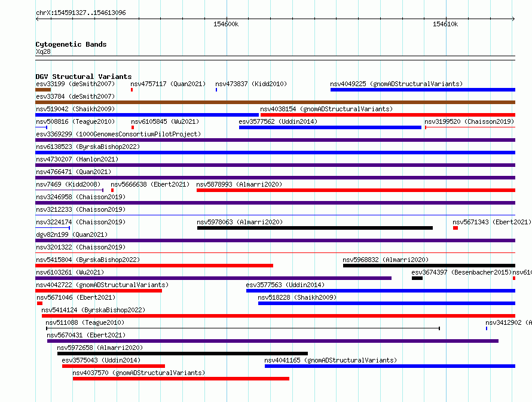Select the nsv3412902 variant label

(509, 322)
